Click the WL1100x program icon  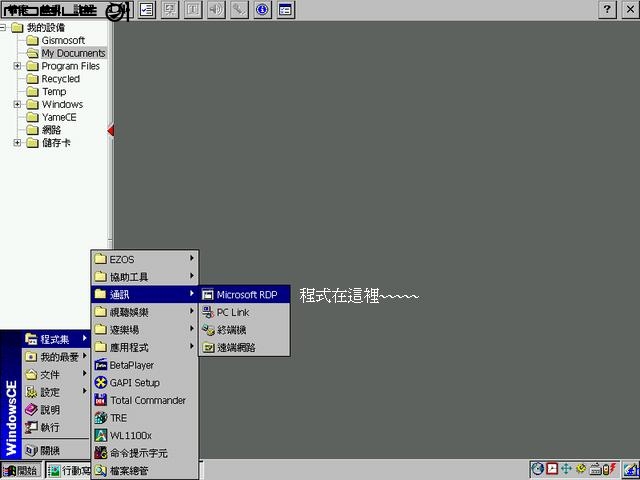click(100, 435)
